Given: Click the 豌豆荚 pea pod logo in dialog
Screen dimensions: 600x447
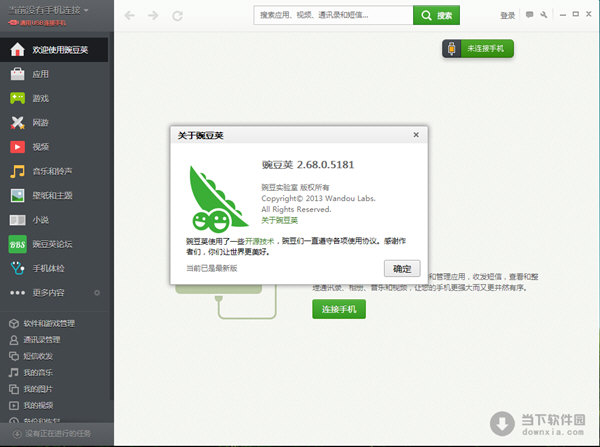Looking at the screenshot, I should 217,199.
